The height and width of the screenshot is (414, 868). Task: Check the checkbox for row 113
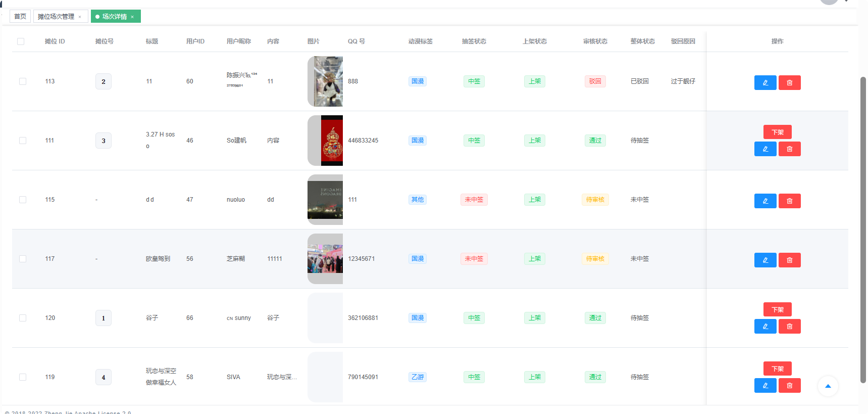[23, 81]
